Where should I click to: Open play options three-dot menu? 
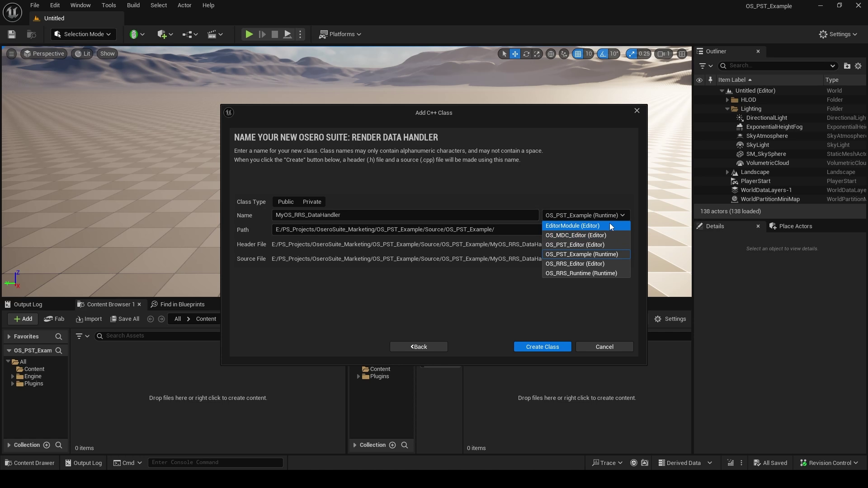point(300,34)
